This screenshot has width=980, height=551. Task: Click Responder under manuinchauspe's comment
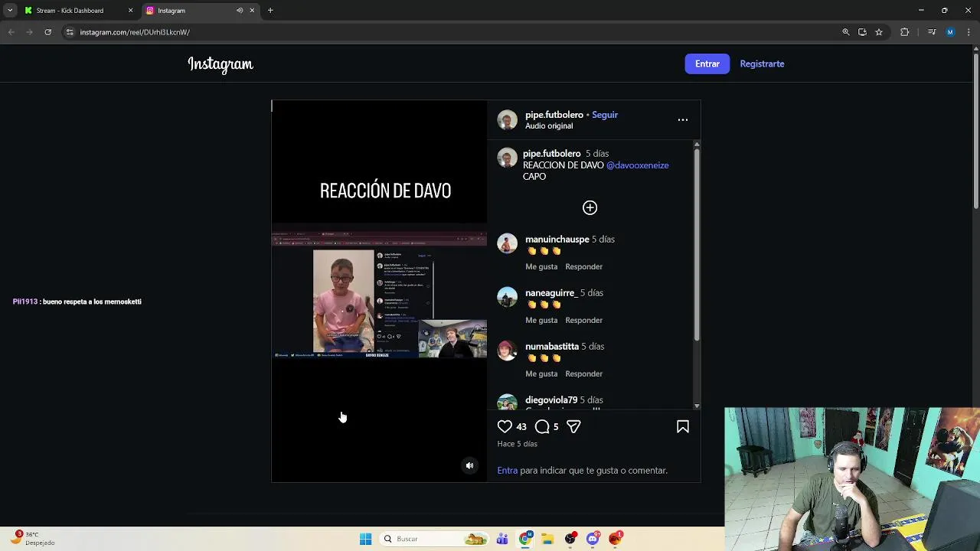[583, 267]
